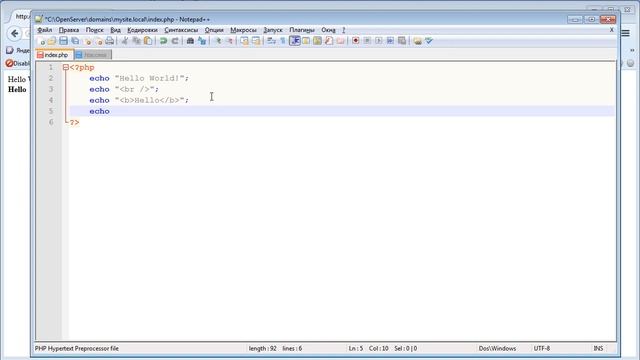Click the Print icon in toolbar

click(x=110, y=41)
